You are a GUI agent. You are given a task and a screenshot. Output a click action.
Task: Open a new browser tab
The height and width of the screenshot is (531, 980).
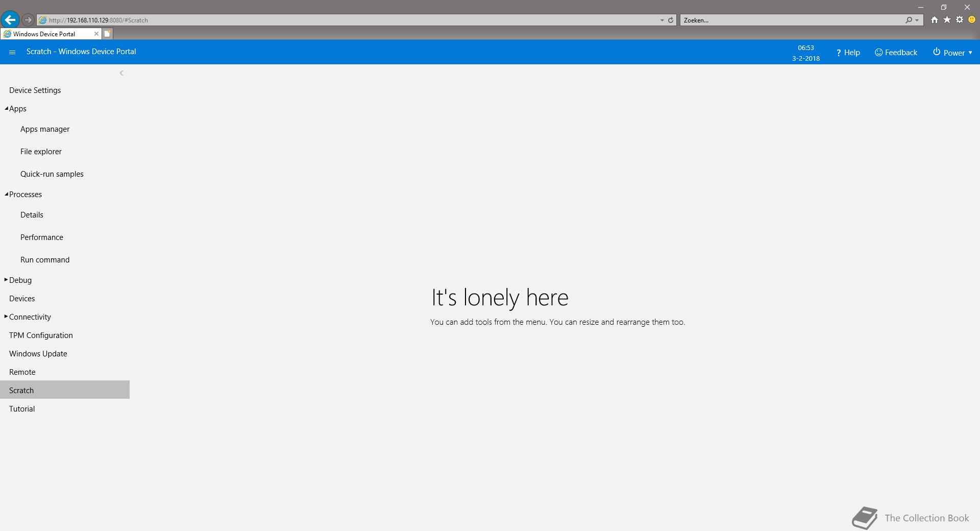click(x=107, y=34)
